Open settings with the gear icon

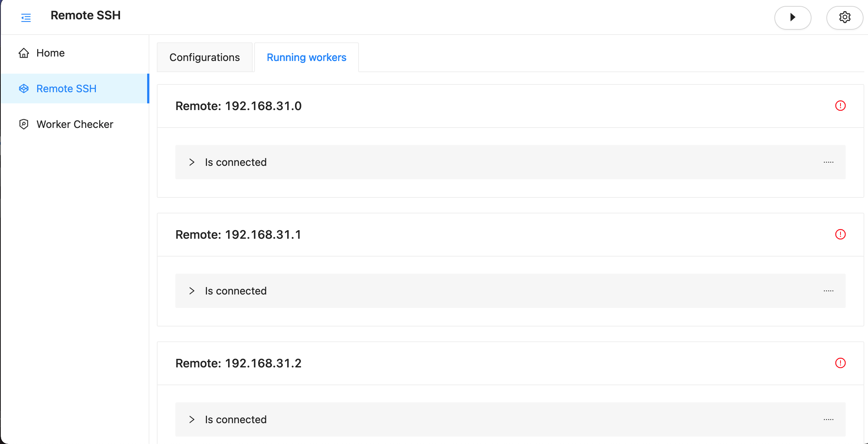point(844,17)
